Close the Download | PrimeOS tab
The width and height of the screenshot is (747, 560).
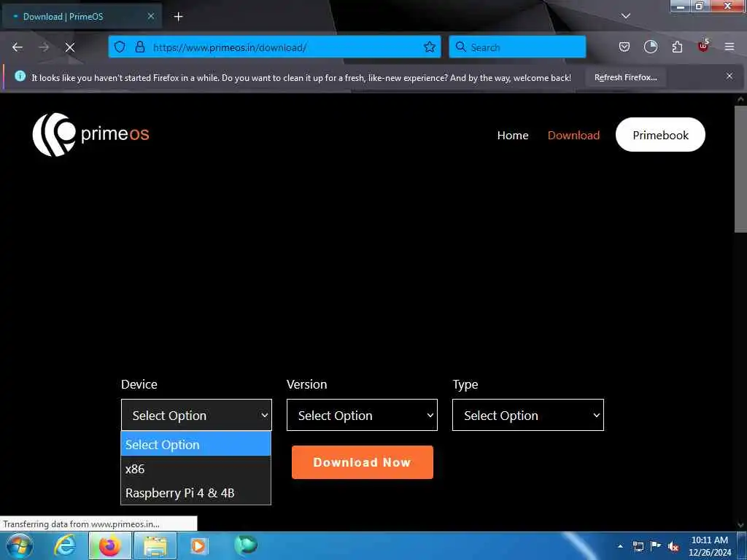(150, 16)
